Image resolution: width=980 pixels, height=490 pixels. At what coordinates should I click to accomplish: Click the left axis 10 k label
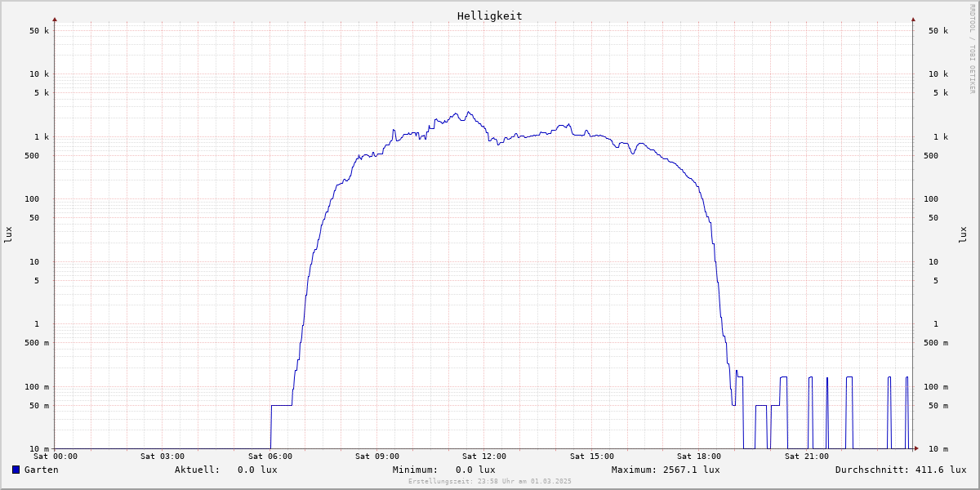pyautogui.click(x=39, y=73)
